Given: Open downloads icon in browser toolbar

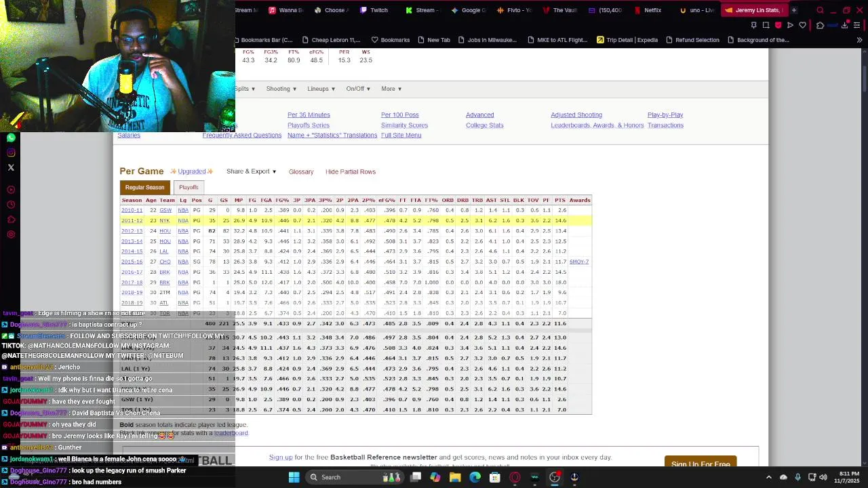Looking at the screenshot, I should [x=845, y=25].
